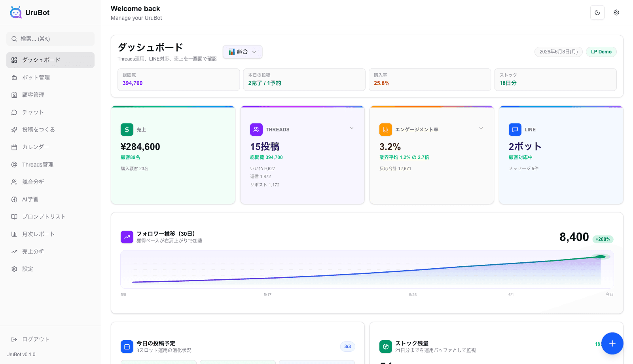Click 業界平均 1.2% の 2.7倍 text

[x=404, y=157]
